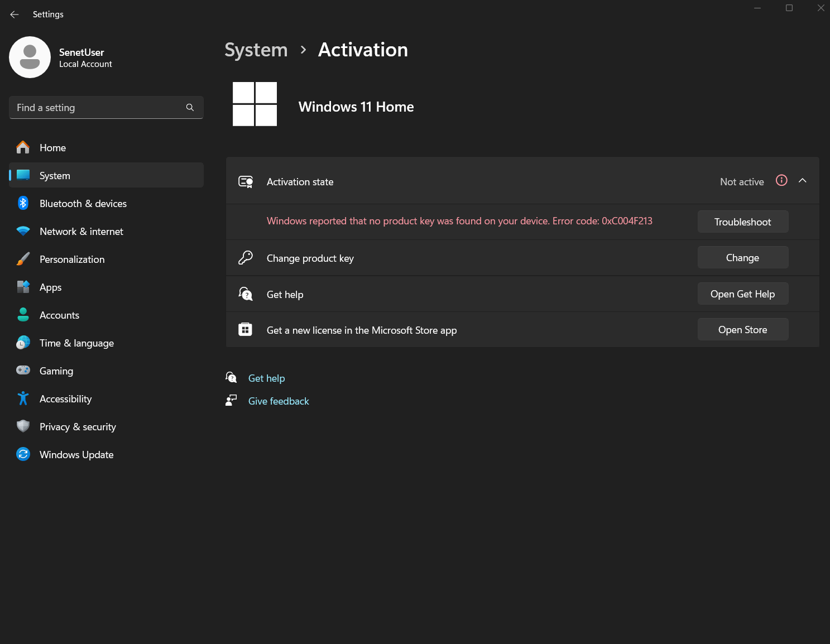Image resolution: width=830 pixels, height=644 pixels.
Task: Click the Get help row headset icon
Action: coord(246,294)
